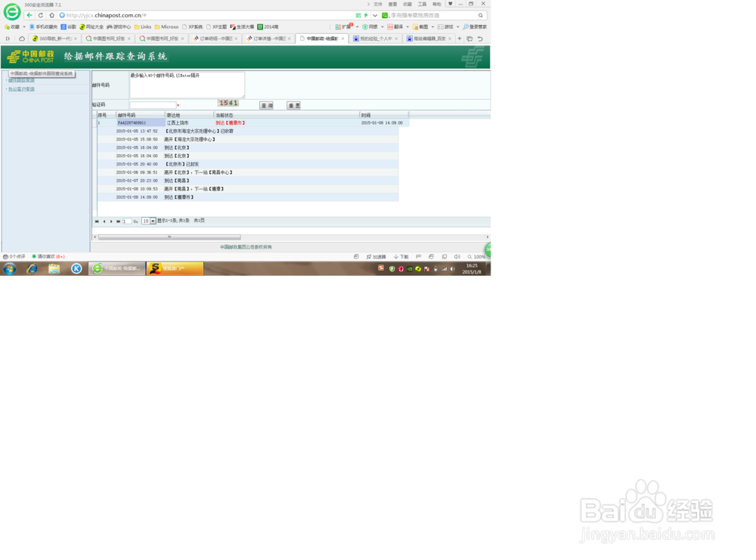Open the 协议客户查询 sidebar link

tap(21, 89)
